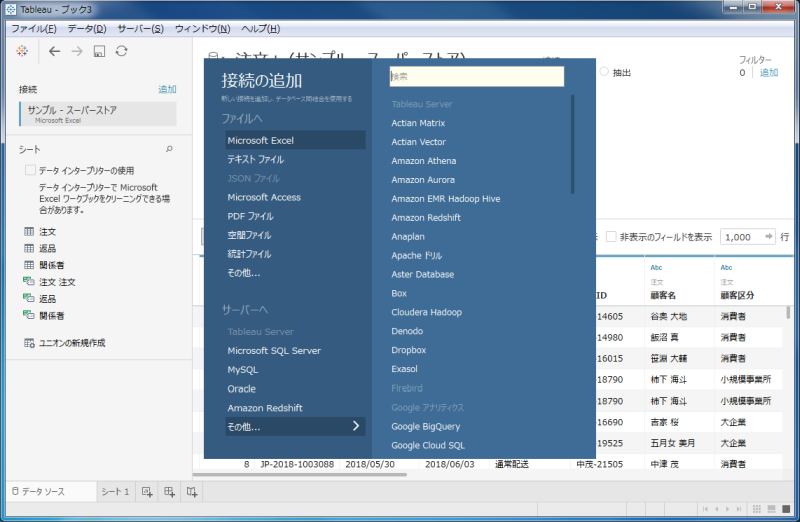Show filmstrip view icon in status bar
The height and width of the screenshot is (522, 800).
[771, 509]
